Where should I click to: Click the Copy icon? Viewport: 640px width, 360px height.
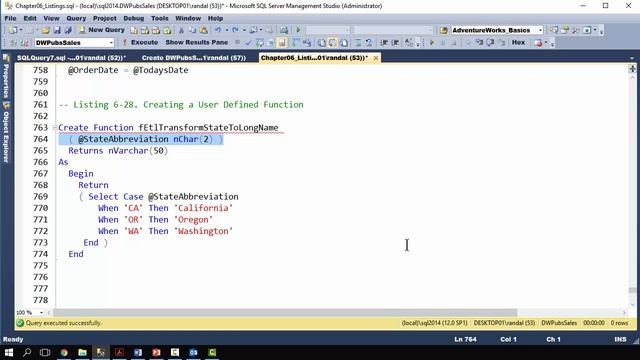[192, 30]
